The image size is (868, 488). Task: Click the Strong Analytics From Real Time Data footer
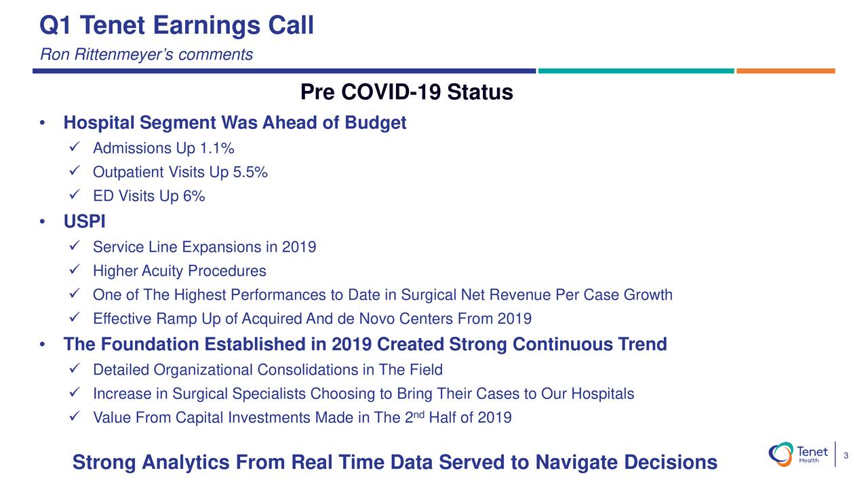click(395, 462)
